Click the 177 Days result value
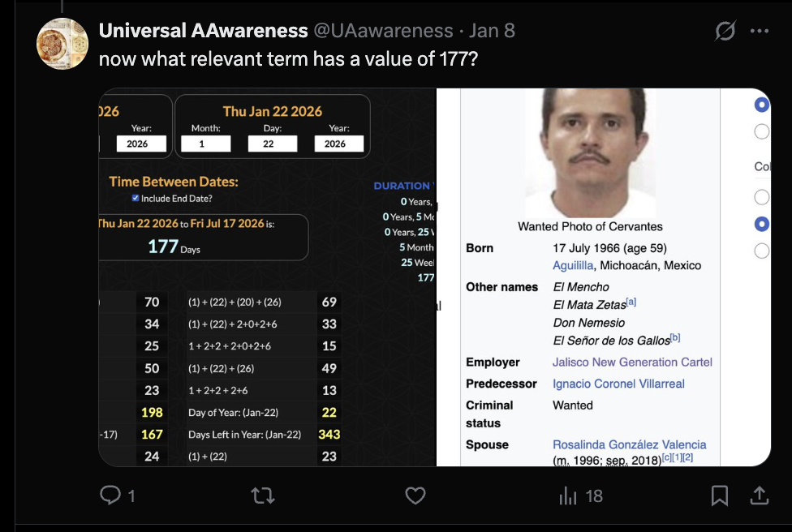 coord(174,247)
